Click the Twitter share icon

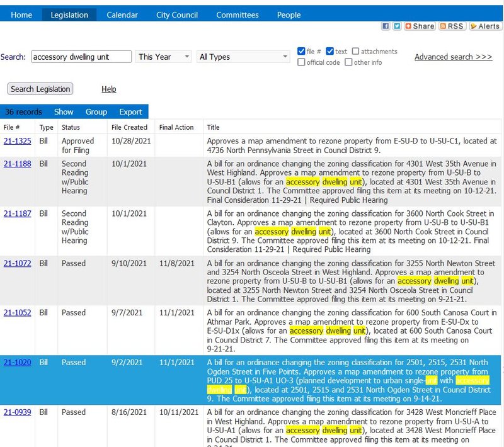pyautogui.click(x=397, y=26)
